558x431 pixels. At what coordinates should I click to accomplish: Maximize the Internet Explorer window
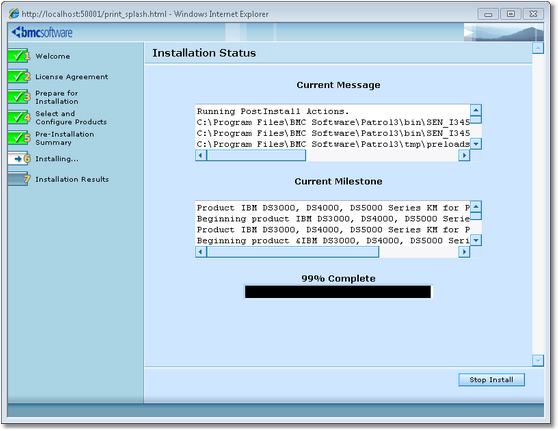click(511, 14)
